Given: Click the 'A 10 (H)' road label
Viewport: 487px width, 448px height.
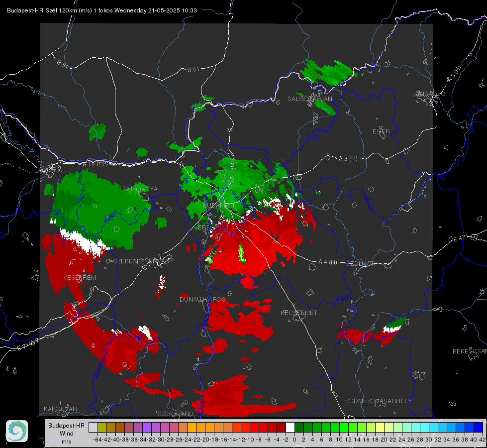Looking at the screenshot, I should point(94,163).
